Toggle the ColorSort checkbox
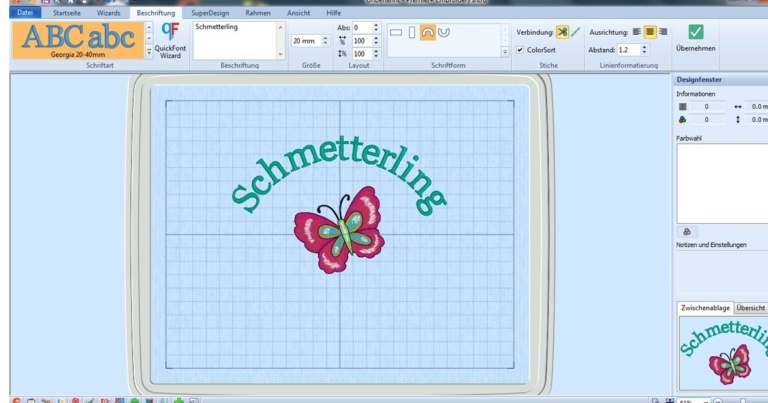This screenshot has width=768, height=403. (x=520, y=50)
